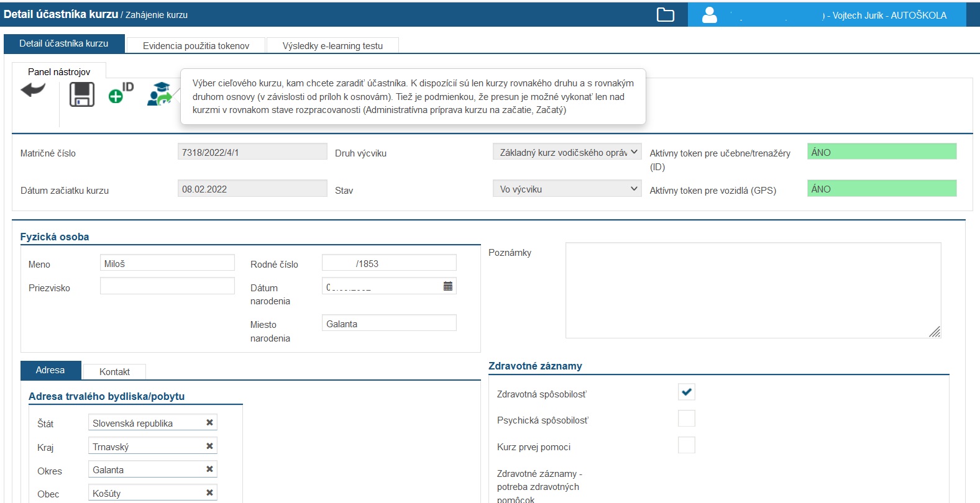Select the Kontakt tab
Screen dimensions: 980x503
click(114, 371)
